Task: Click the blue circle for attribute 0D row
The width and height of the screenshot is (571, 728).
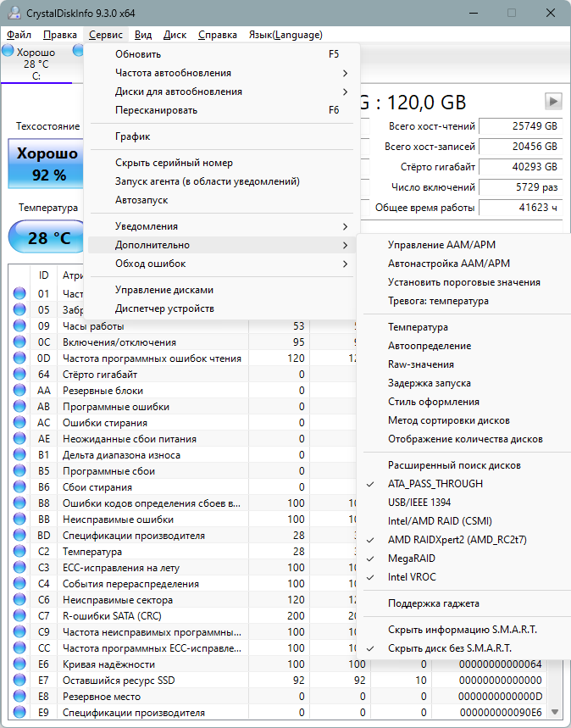Action: click(x=19, y=358)
